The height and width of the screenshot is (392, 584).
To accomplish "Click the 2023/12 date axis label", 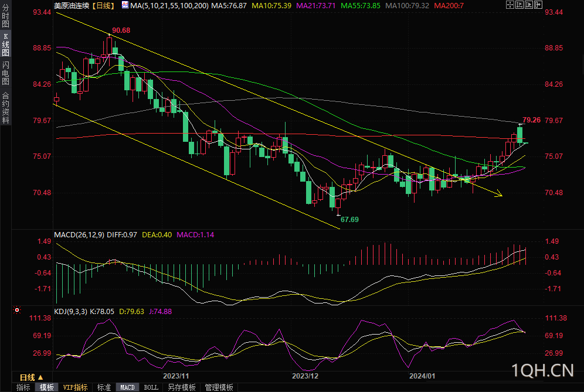I will coord(305,376).
